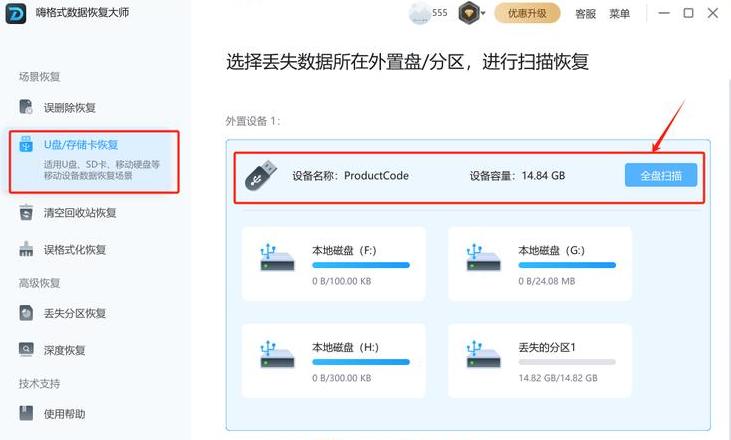Viewport: 731px width, 440px height.
Task: Click usage bar of disk H:
Action: pyautogui.click(x=361, y=362)
